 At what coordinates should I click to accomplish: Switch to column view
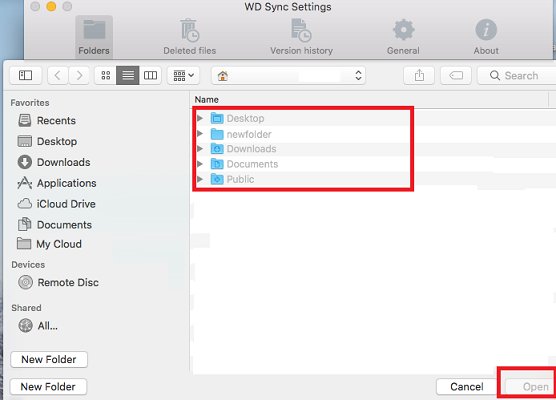point(150,75)
